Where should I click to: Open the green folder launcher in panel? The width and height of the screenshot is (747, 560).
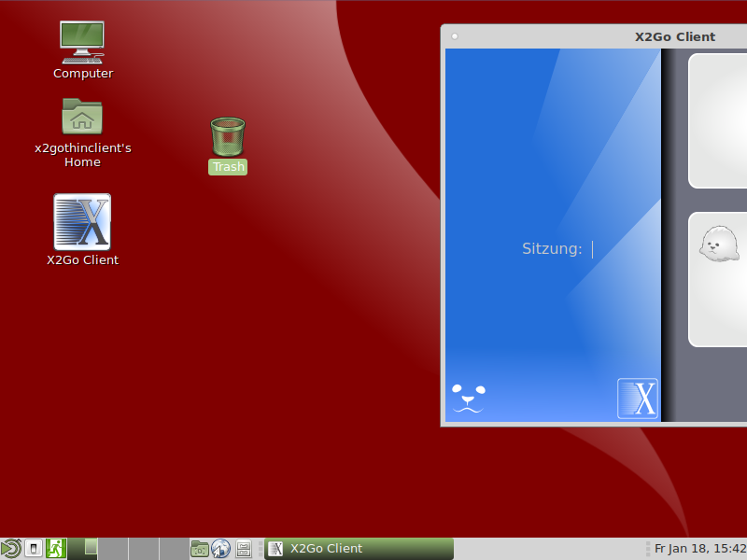pos(200,549)
